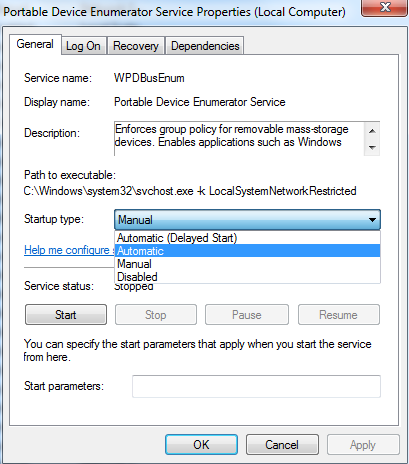
Task: Click the svchost.exe executable path text
Action: (190, 191)
